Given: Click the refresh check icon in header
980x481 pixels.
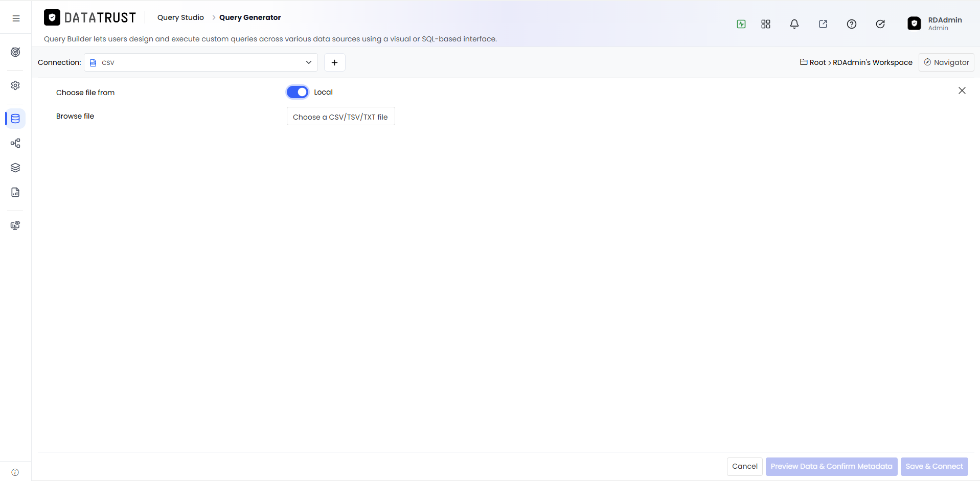Looking at the screenshot, I should point(880,24).
